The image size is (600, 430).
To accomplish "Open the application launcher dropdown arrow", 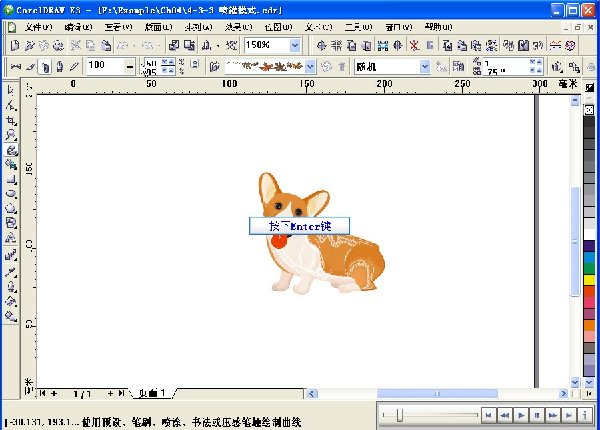I will coord(218,46).
